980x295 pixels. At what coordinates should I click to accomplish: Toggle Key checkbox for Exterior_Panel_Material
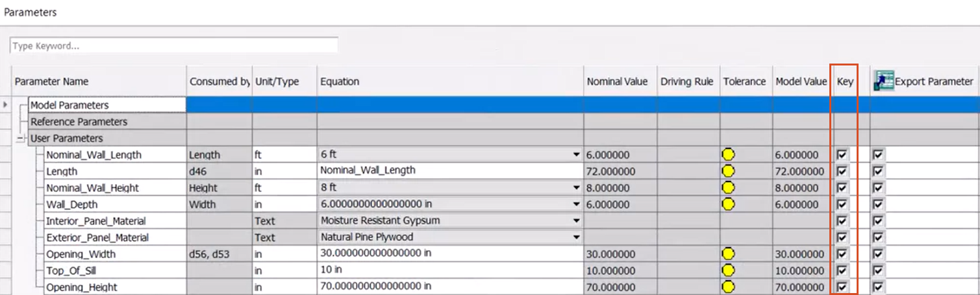pos(842,237)
